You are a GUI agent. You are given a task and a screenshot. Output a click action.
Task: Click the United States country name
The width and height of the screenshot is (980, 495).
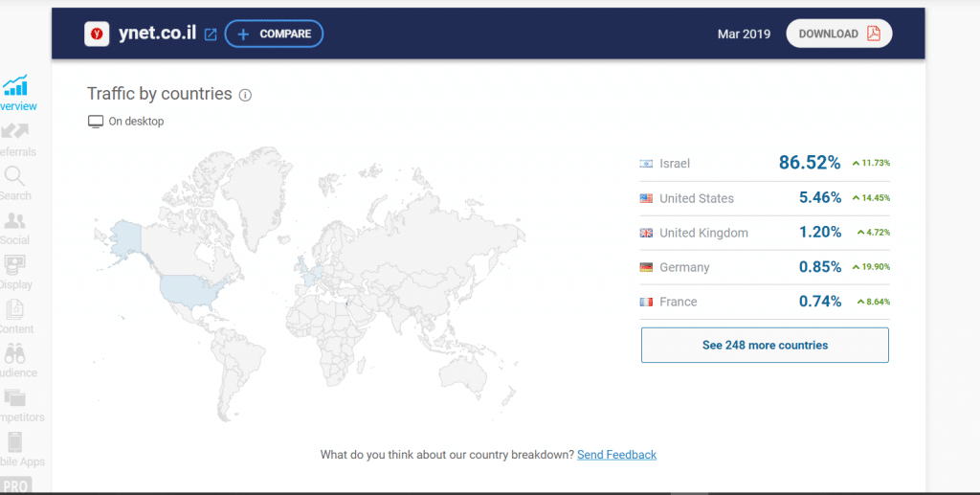[x=697, y=199]
